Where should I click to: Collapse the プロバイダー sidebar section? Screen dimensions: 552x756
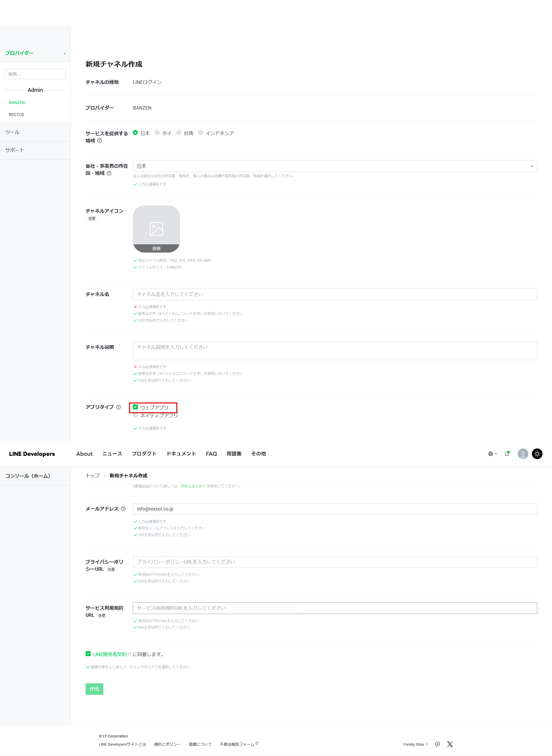(35, 53)
